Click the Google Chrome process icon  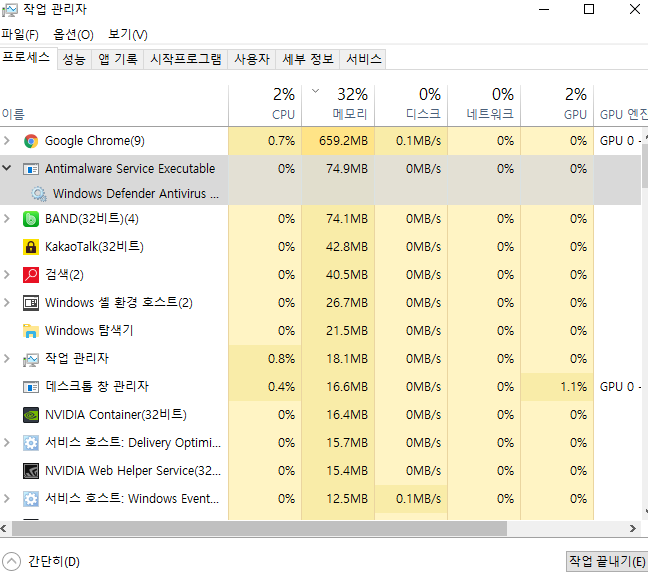click(x=31, y=141)
